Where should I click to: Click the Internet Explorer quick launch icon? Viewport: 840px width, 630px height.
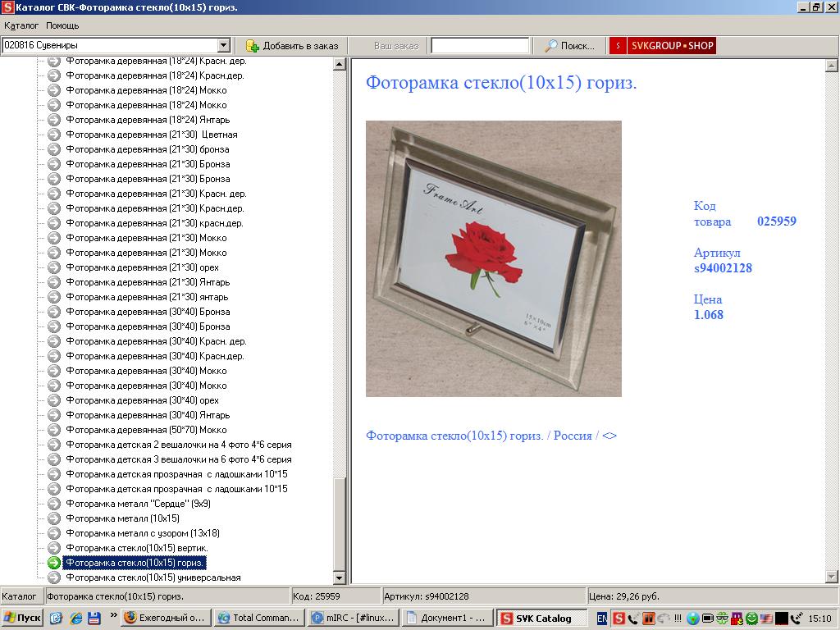coord(75,618)
